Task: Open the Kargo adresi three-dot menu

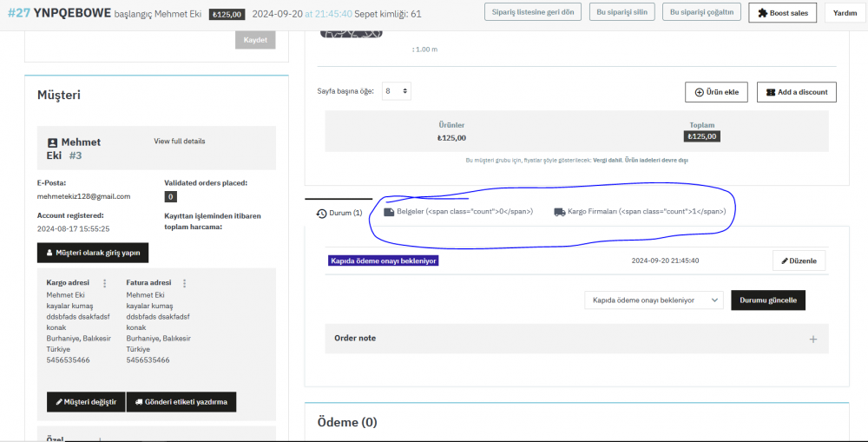Action: click(x=105, y=283)
